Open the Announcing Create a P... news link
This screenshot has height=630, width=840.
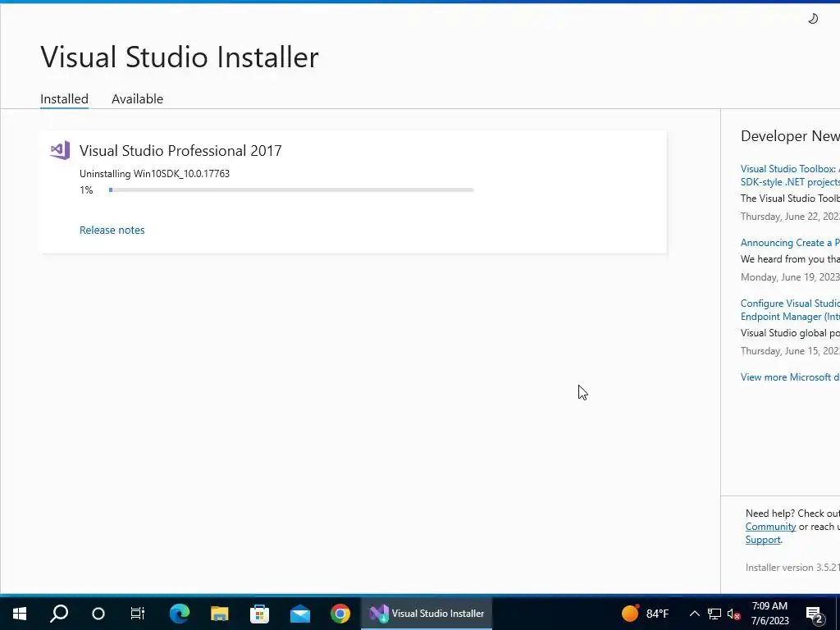pos(790,243)
